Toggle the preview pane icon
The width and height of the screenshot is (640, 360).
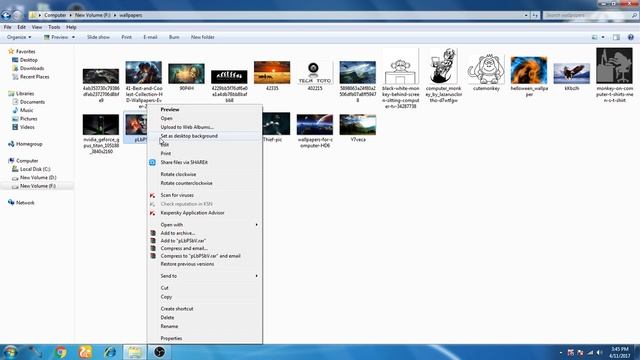click(x=616, y=37)
